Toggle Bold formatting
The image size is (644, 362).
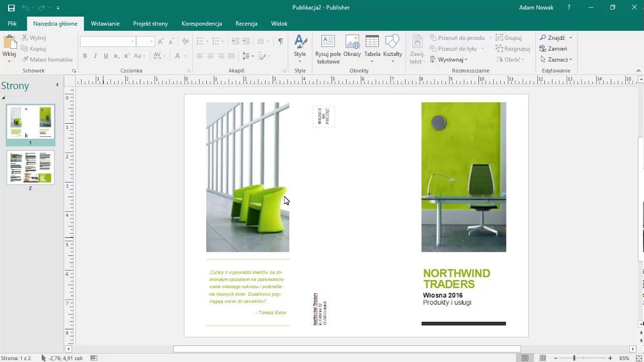[x=85, y=56]
